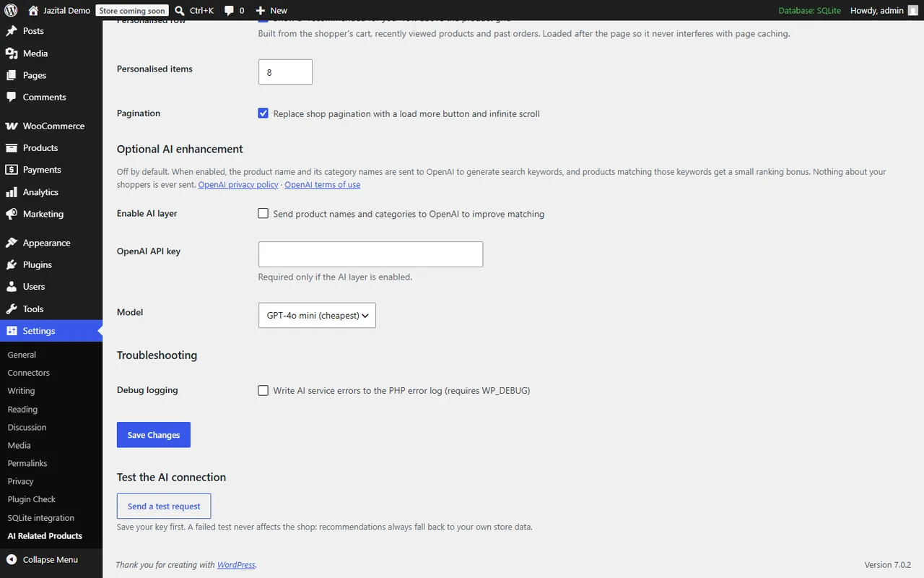Click the Payments dollar icon
924x578 pixels.
pyautogui.click(x=12, y=170)
